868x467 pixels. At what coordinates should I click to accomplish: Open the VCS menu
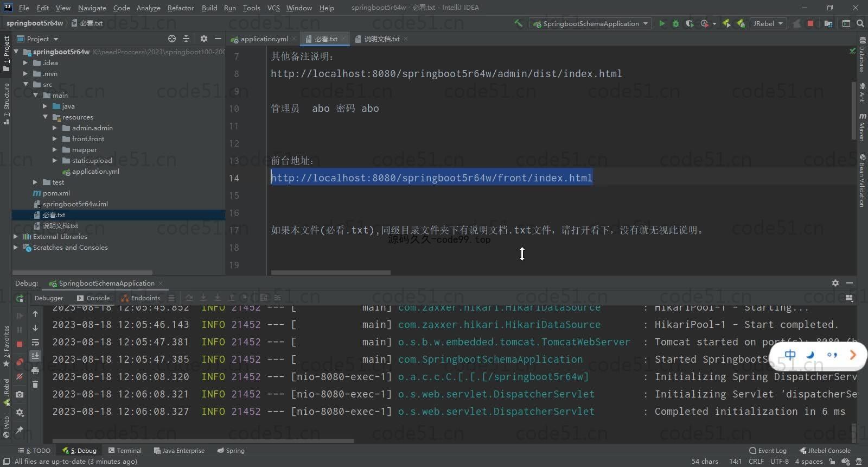tap(273, 8)
